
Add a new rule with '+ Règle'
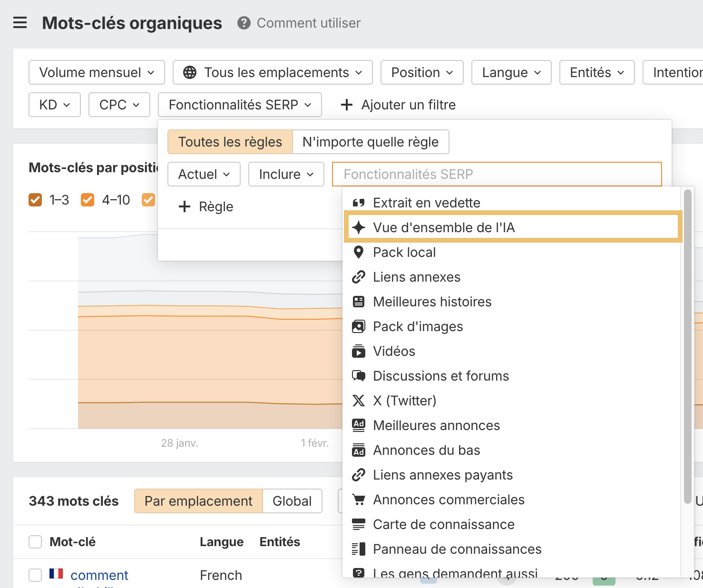pos(205,206)
